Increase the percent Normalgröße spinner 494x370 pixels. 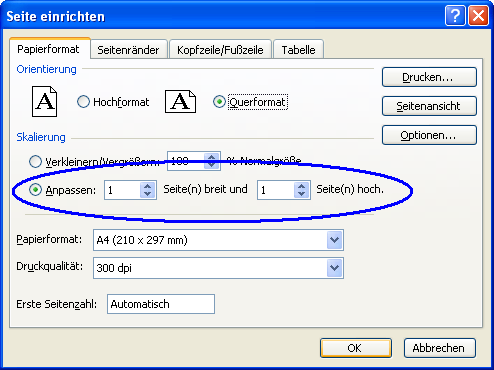pyautogui.click(x=212, y=157)
